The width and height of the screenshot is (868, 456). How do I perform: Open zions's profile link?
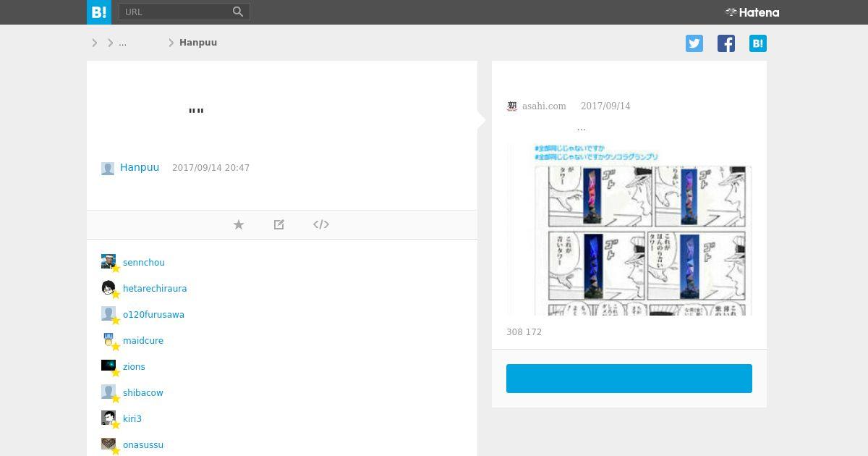point(134,367)
